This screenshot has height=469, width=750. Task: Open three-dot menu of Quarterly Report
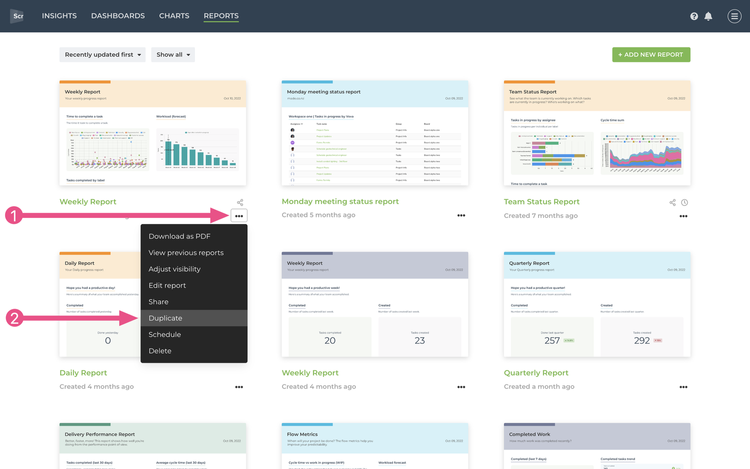click(x=683, y=387)
